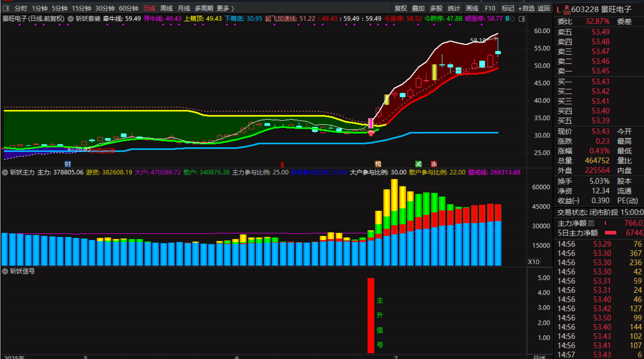Click the 榜 marker below the candlesticks
Viewport: 644px width, 359px height.
(x=378, y=164)
